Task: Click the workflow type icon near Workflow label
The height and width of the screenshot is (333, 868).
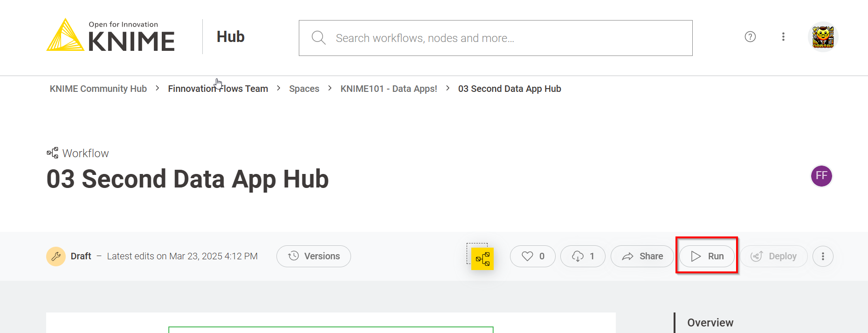Action: 52,153
